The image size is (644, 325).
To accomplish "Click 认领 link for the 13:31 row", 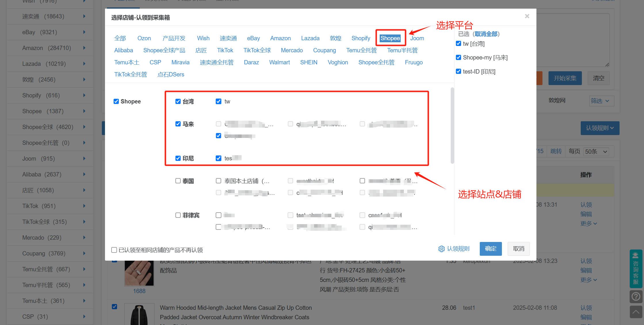I will click(586, 205).
